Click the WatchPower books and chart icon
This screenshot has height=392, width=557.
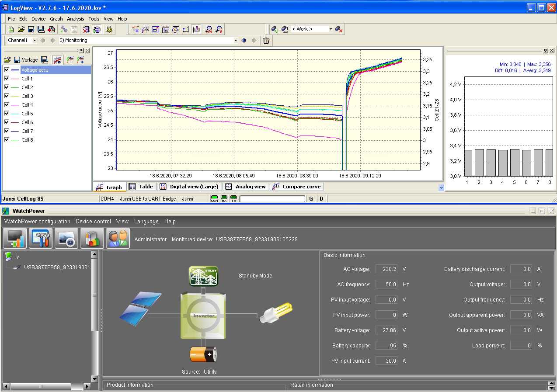[x=92, y=238]
